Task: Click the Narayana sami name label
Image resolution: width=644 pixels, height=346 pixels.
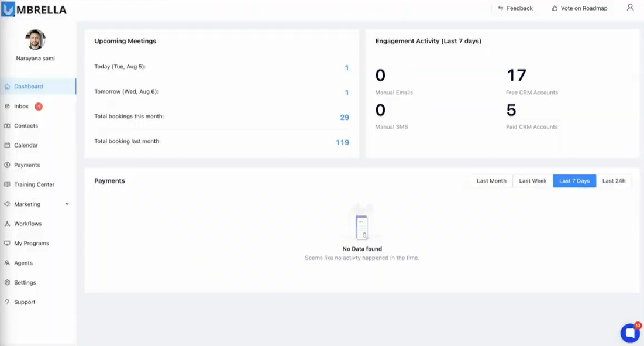Action: (x=35, y=59)
